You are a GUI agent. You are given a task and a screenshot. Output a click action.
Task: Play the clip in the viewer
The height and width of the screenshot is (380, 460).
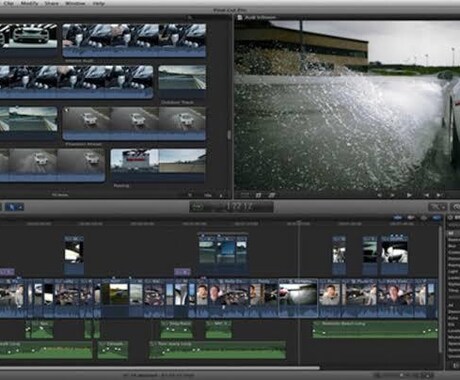point(409,195)
